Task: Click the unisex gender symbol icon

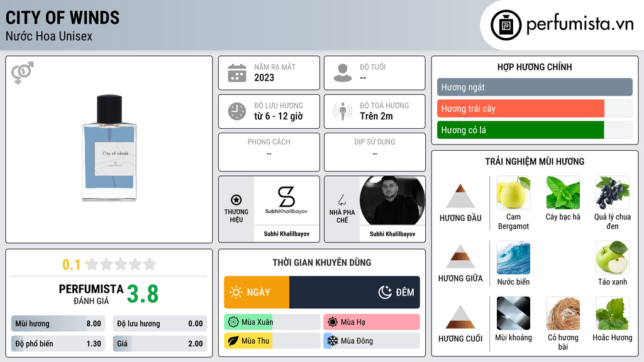Action: [22, 73]
